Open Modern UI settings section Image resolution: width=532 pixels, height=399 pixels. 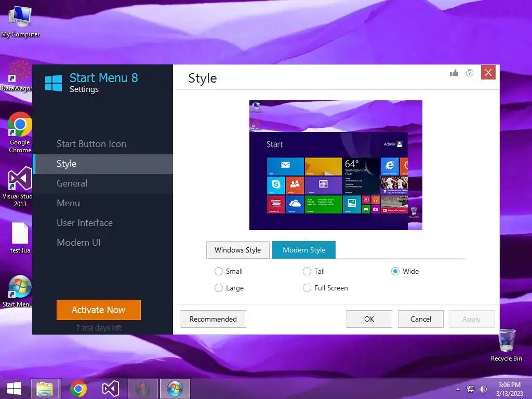(103, 243)
